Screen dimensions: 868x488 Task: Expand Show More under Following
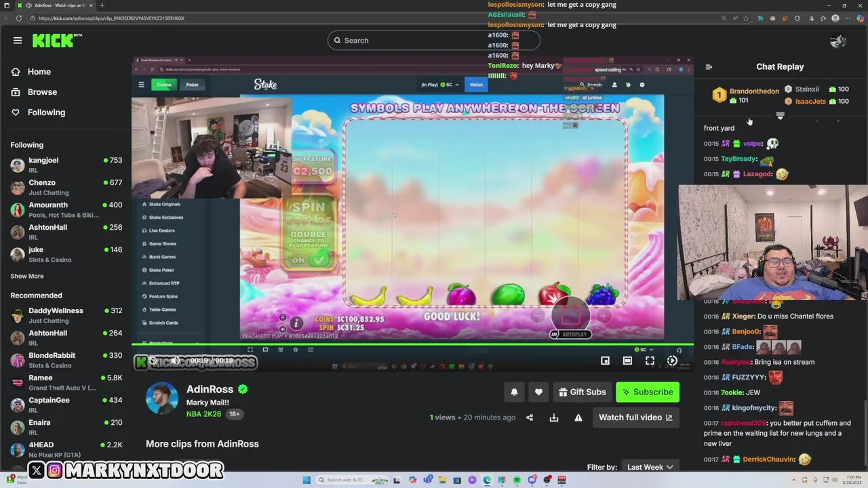click(x=27, y=276)
